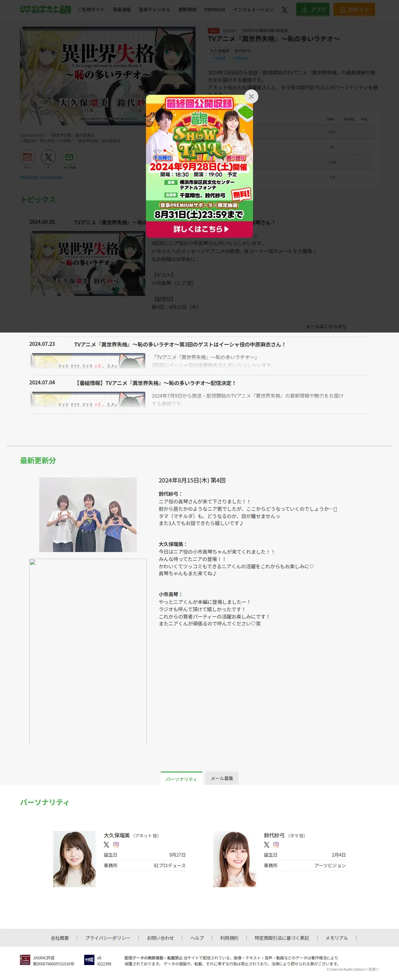Select the 大久保瑠美 tag
399x980 pixels.
click(x=219, y=51)
